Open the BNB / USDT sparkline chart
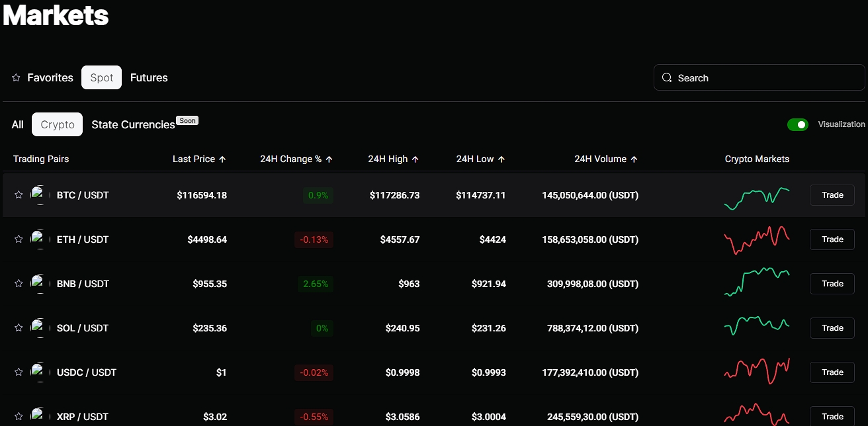This screenshot has width=868, height=426. [x=757, y=282]
